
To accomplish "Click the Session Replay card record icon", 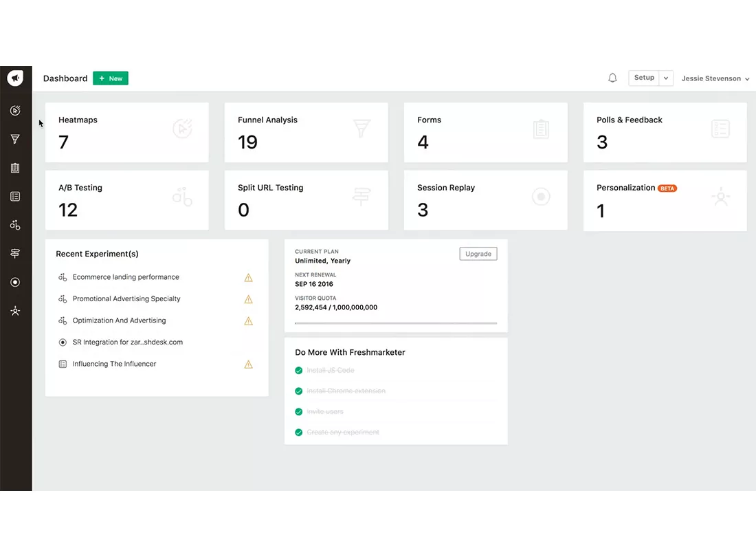I will click(541, 196).
